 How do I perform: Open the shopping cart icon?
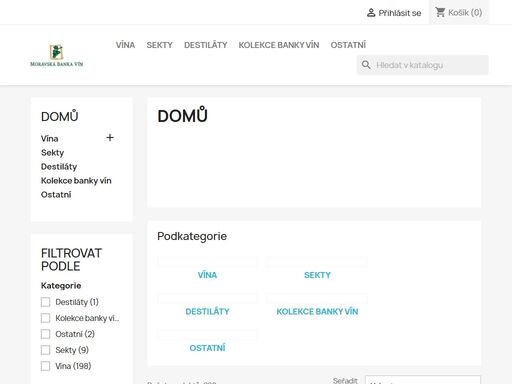(x=440, y=12)
